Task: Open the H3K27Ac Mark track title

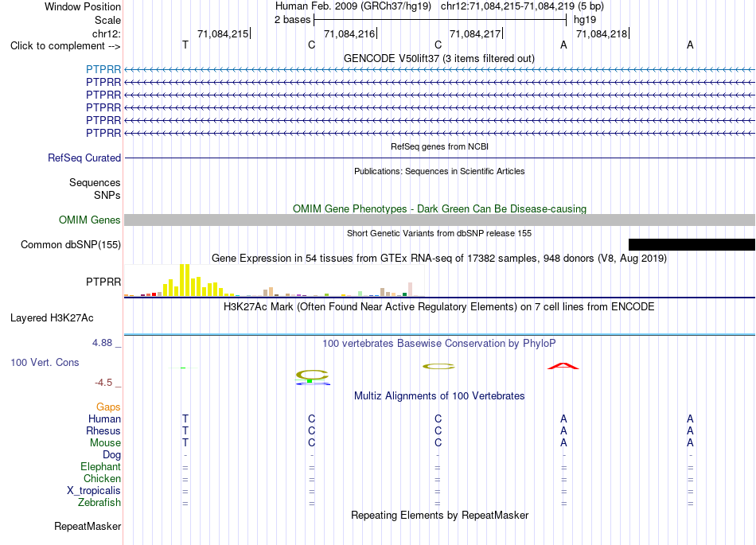Action: pos(439,307)
